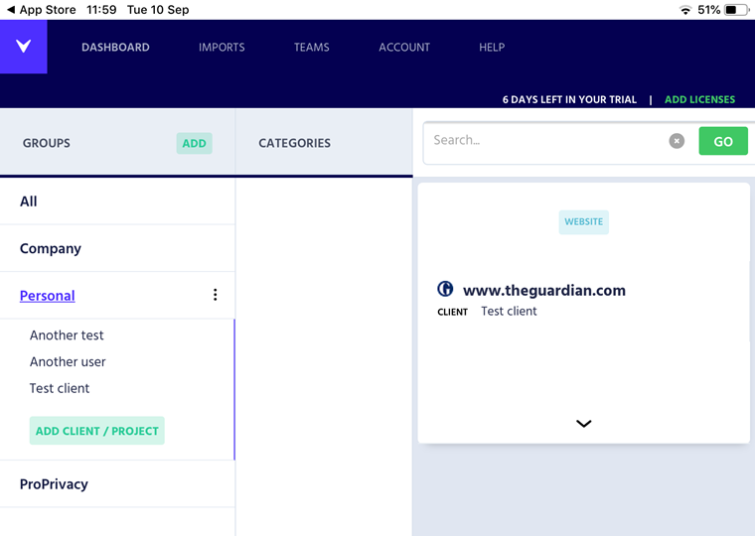Expand the website card chevron
Viewport: 755px width, 536px height.
pyautogui.click(x=584, y=424)
